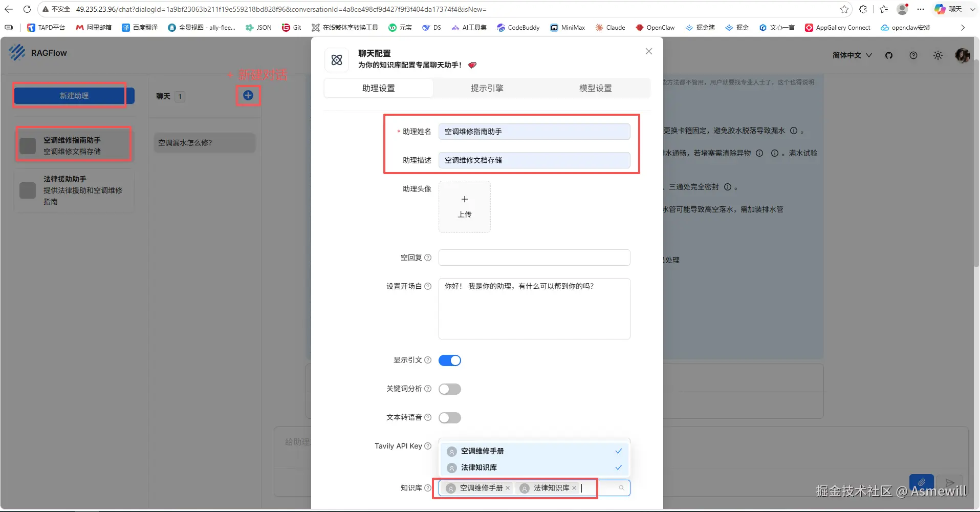Open browser more-options ellipsis menu
The width and height of the screenshot is (980, 512).
point(921,9)
